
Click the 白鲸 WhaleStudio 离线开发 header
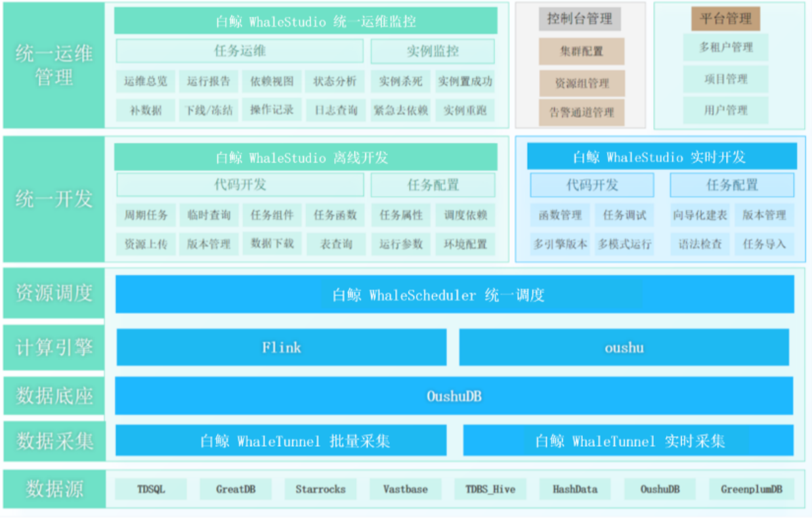point(306,158)
